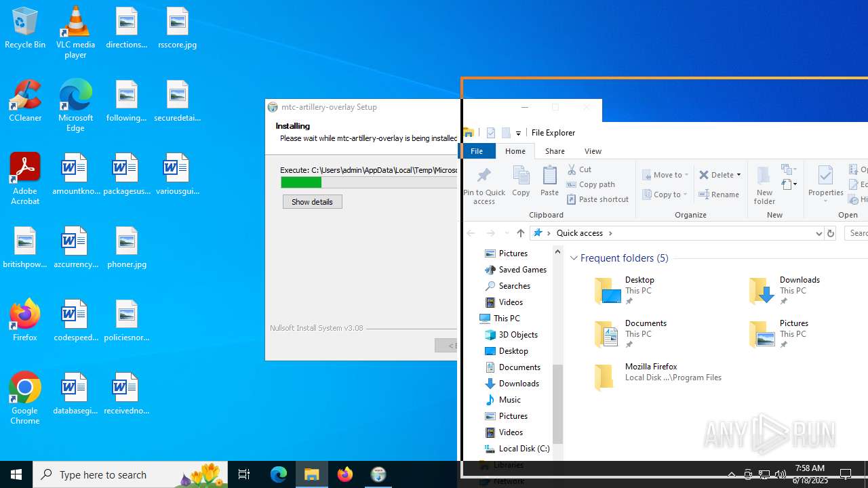Open the notification center icon

(x=846, y=474)
